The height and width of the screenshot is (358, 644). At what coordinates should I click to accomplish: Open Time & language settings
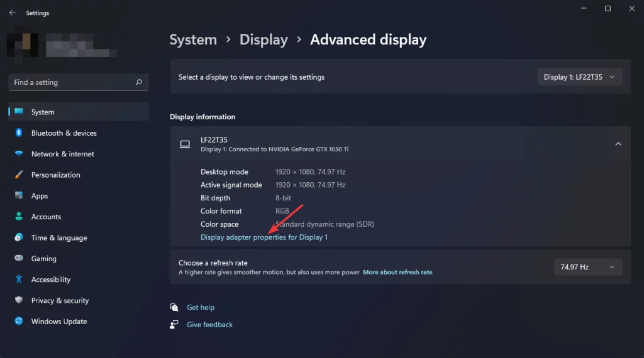[79, 237]
